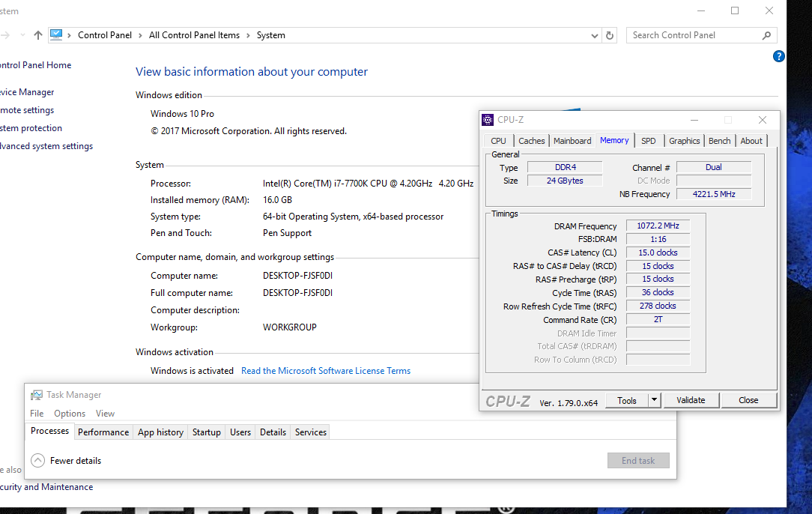
Task: Click the Tools button in CPU-Z
Action: (627, 400)
